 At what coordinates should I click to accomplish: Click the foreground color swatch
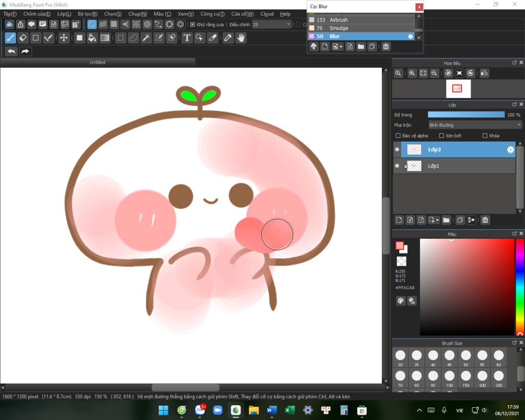click(x=399, y=246)
